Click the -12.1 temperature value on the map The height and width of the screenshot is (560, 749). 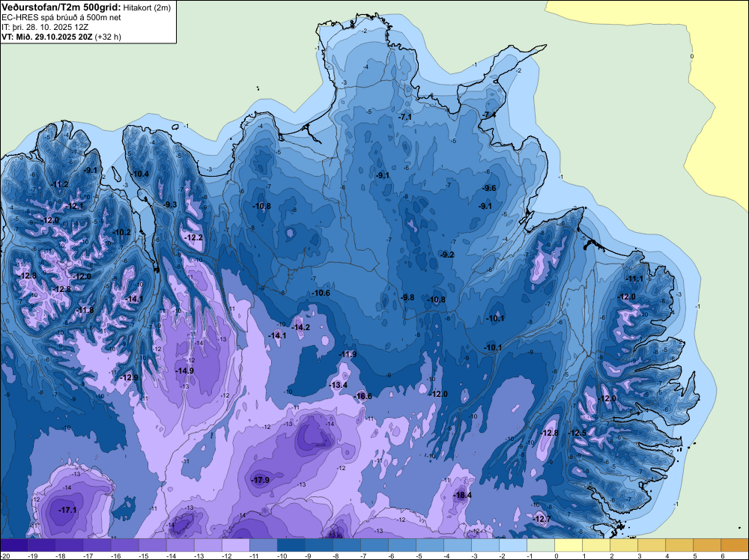click(74, 206)
